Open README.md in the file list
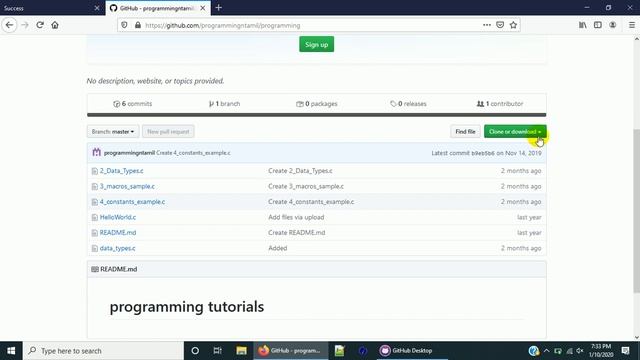This screenshot has height=360, width=640. point(118,233)
